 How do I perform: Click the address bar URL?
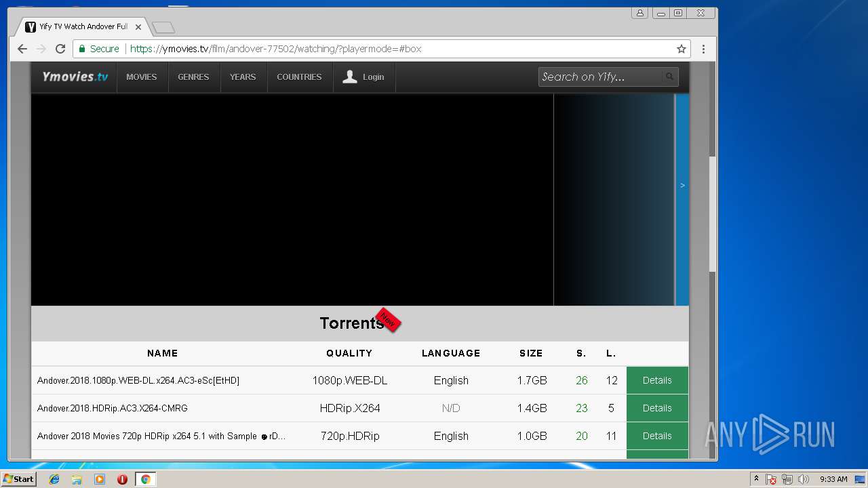(275, 49)
